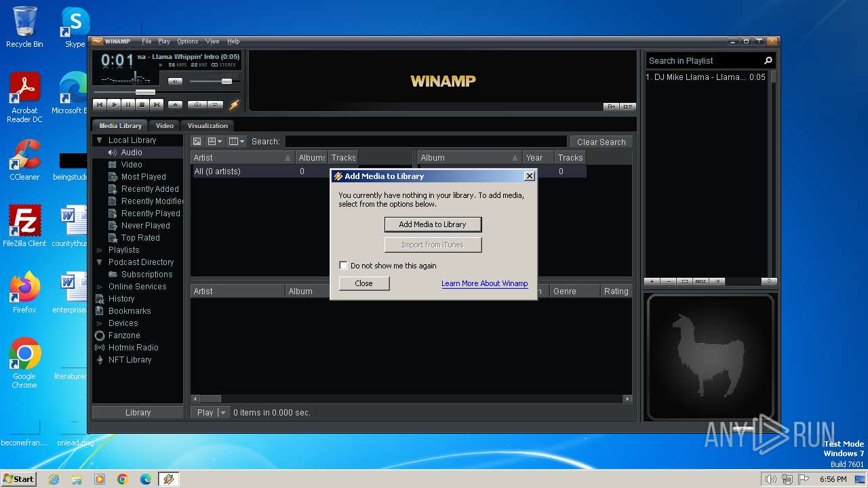
Task: Skip to the next track
Action: tap(156, 104)
